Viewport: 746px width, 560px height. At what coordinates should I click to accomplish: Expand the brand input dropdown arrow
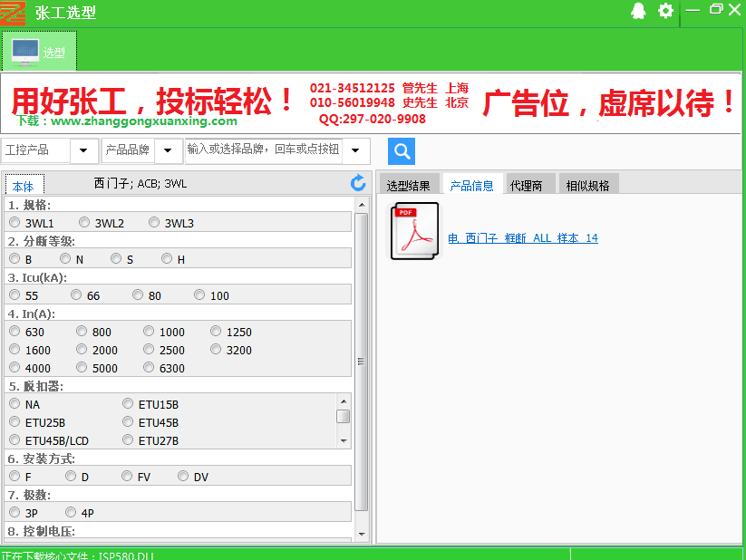click(x=355, y=150)
